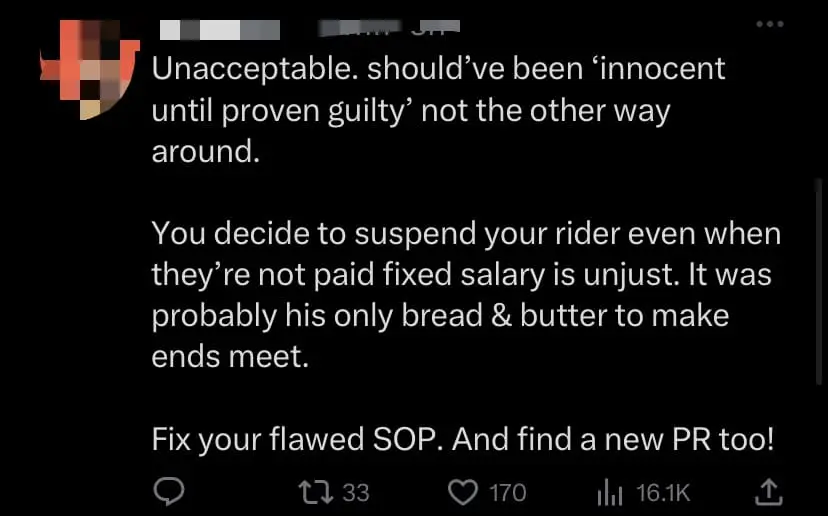Image resolution: width=828 pixels, height=516 pixels.
Task: Click the reply speech bubble icon
Action: tap(166, 491)
